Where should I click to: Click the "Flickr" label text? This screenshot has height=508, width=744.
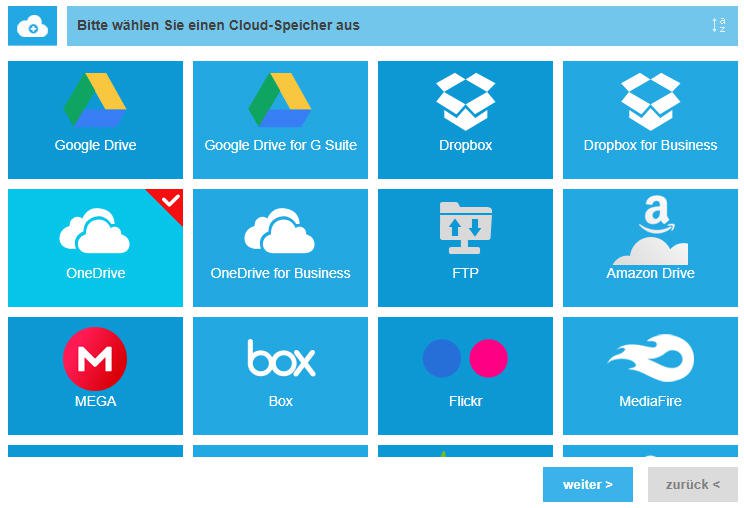pos(465,401)
